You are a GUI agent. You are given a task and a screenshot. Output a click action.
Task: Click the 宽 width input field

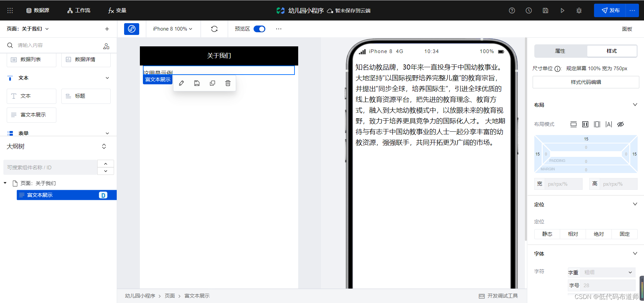563,184
